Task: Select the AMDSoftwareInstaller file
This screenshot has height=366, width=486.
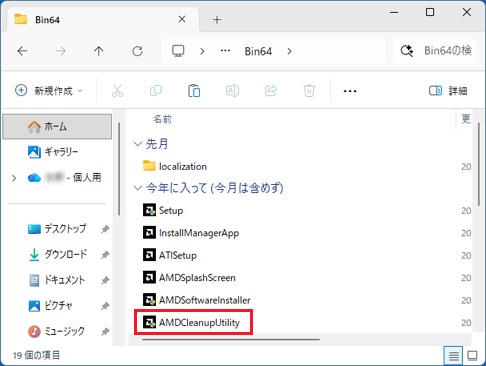Action: click(197, 300)
